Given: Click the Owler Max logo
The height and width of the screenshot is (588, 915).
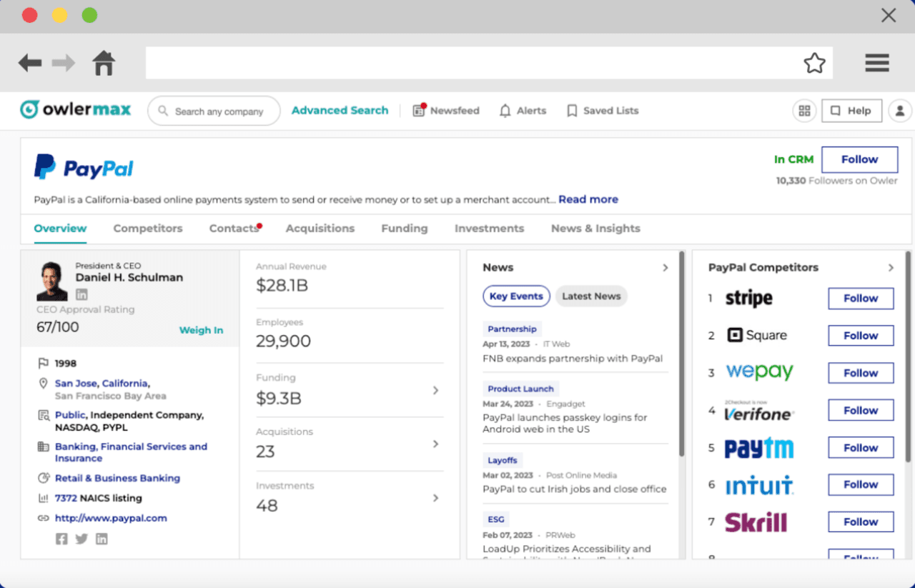Looking at the screenshot, I should (75, 109).
